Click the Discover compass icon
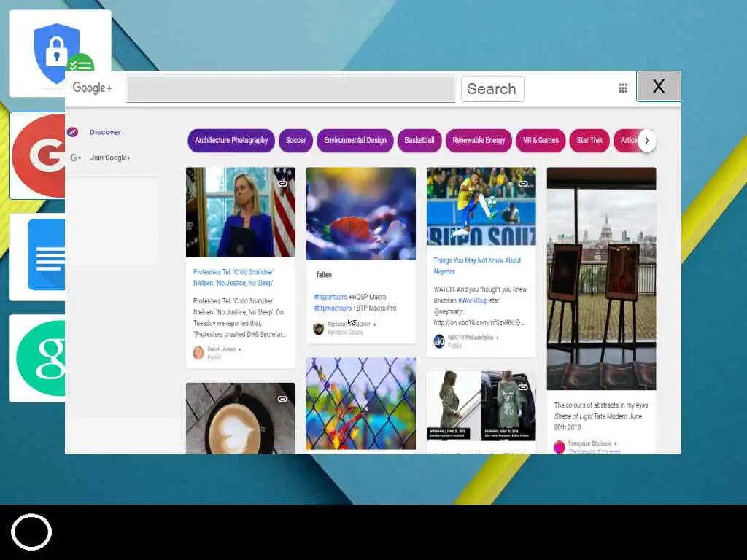 (72, 132)
